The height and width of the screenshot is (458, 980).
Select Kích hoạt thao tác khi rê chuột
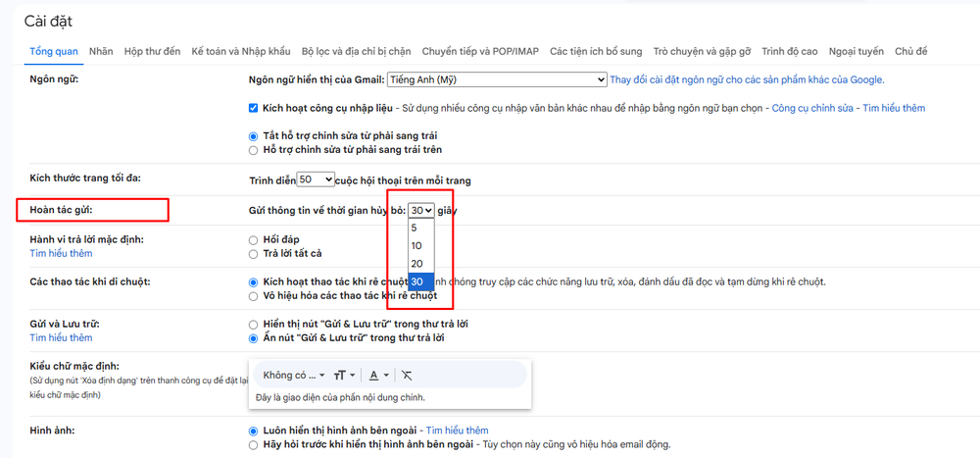click(x=253, y=282)
